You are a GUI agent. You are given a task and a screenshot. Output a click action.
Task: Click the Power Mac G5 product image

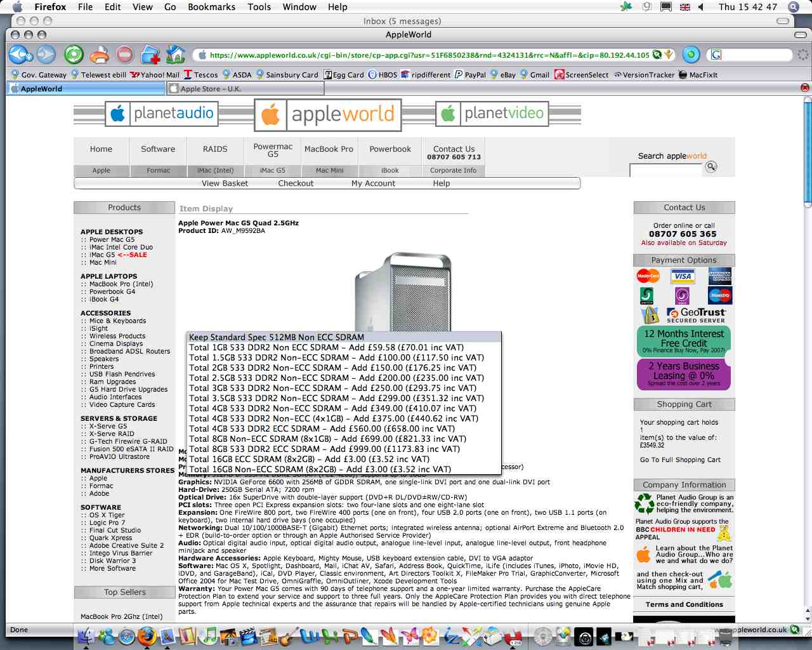(403, 292)
